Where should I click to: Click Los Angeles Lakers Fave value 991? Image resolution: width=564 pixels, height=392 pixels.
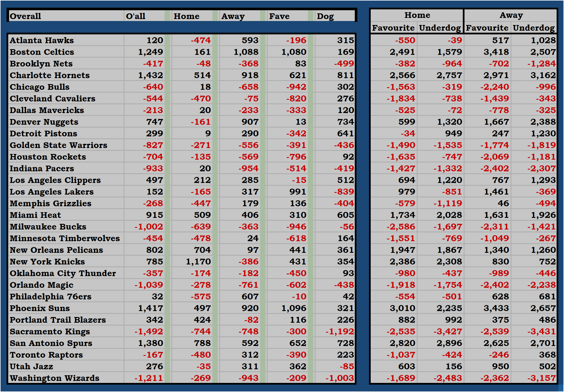coord(298,192)
